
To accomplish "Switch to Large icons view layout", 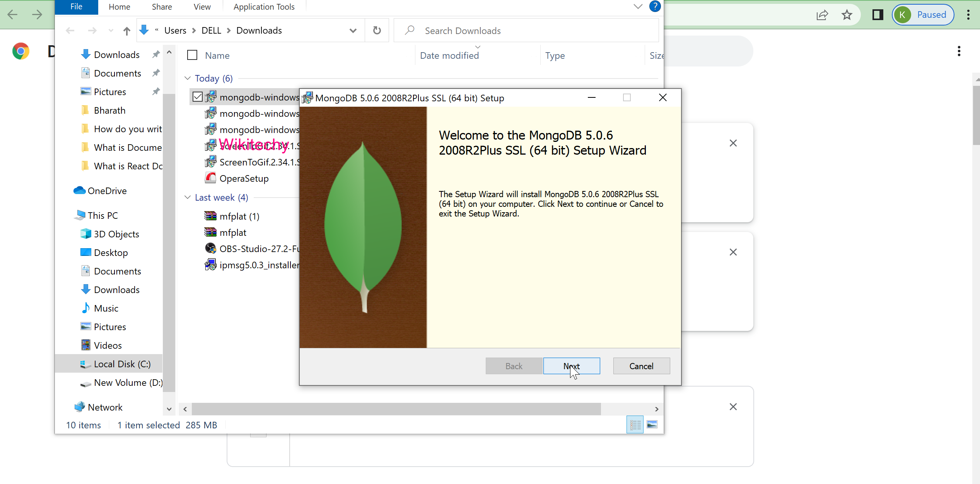I will pyautogui.click(x=652, y=425).
